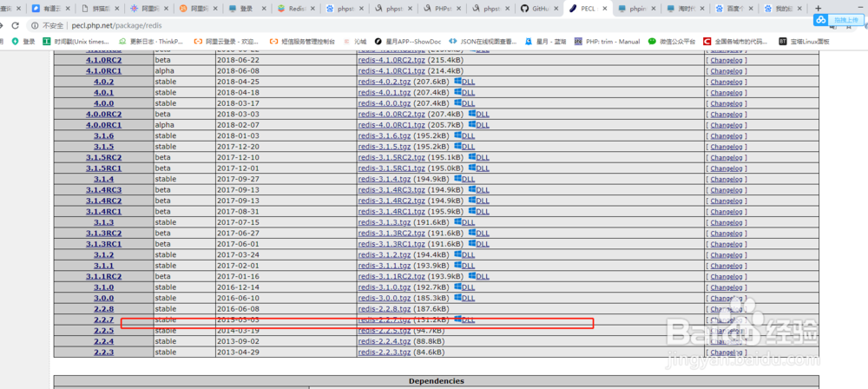This screenshot has width=868, height=389.
Task: Open the 全国各城市的代码 bookmark
Action: point(736,41)
